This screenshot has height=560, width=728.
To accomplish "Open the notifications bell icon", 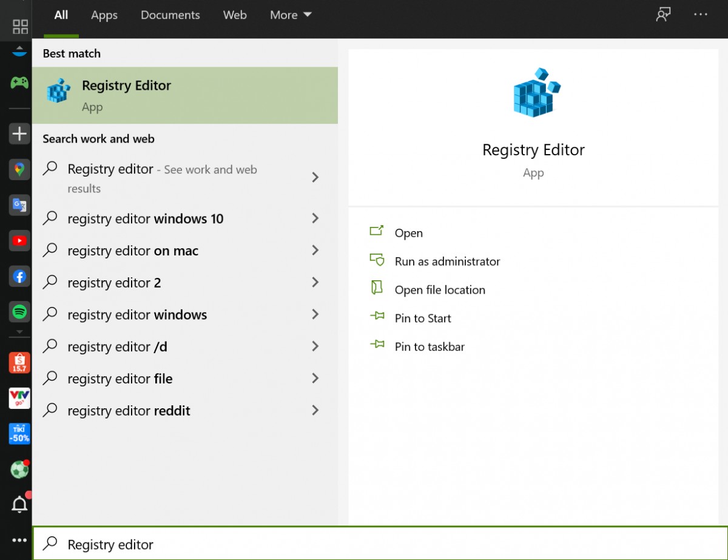I will [19, 504].
